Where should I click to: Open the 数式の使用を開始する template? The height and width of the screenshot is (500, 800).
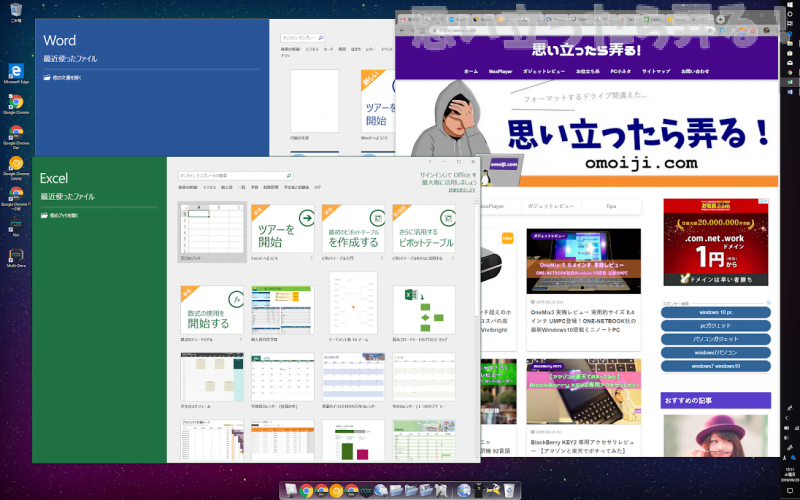[212, 310]
